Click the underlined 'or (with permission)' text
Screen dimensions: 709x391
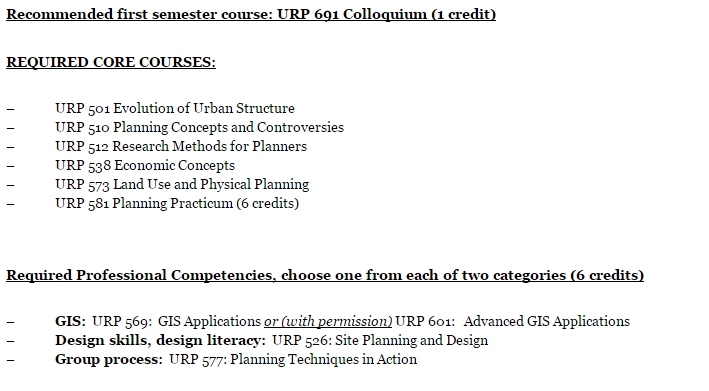click(x=328, y=321)
